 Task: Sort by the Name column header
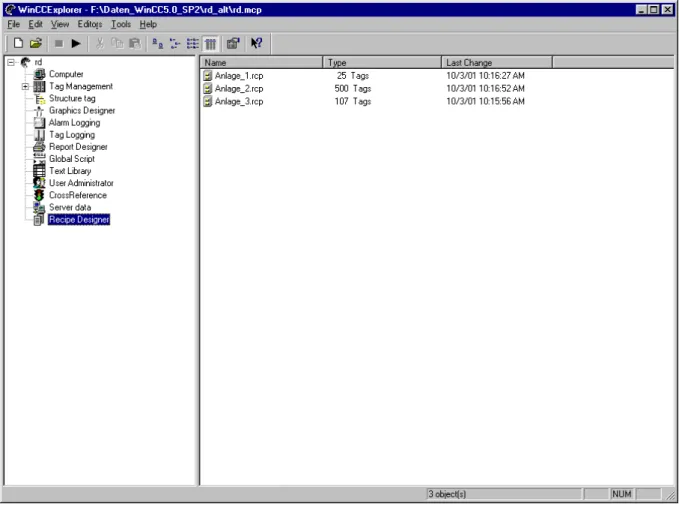pos(262,63)
